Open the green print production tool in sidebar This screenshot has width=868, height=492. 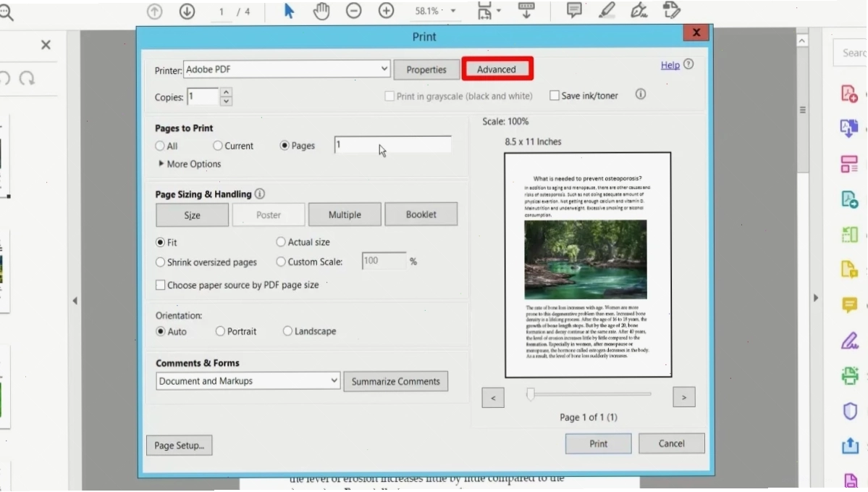pyautogui.click(x=850, y=375)
